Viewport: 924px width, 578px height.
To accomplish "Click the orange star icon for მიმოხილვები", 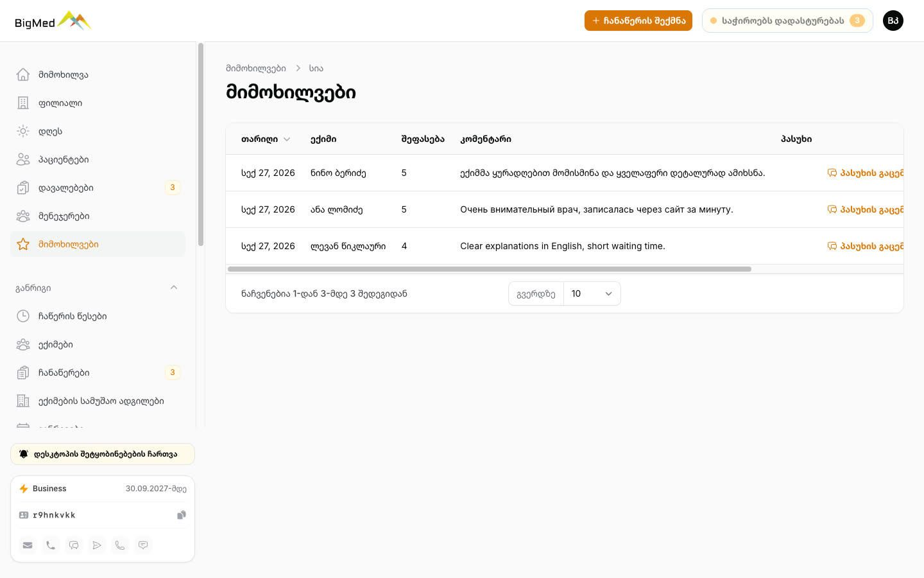I will tap(23, 244).
